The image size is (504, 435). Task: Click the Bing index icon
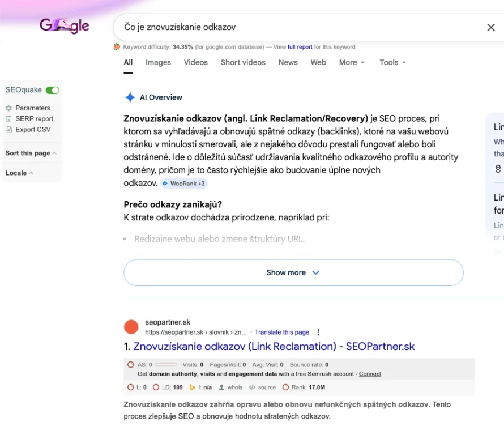(x=193, y=387)
